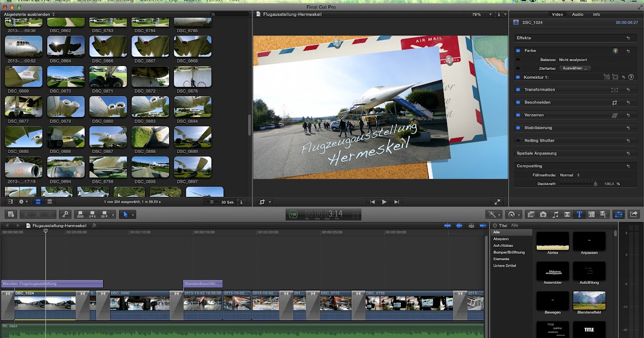
Task: Open the Füllmethode Normal dropdown
Action: (569, 175)
